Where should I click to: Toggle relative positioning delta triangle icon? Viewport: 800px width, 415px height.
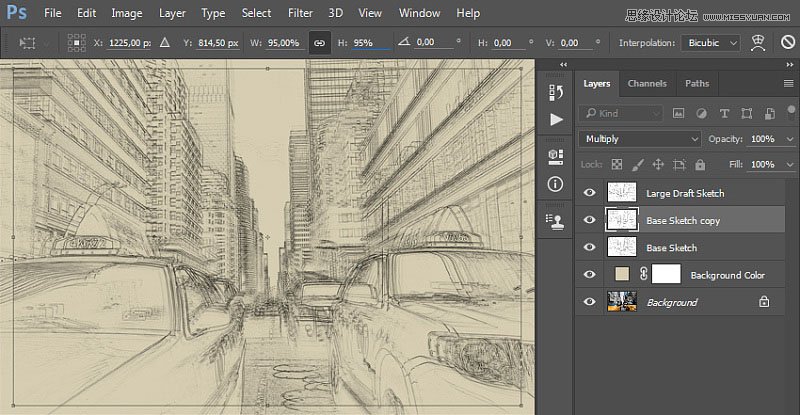click(164, 42)
